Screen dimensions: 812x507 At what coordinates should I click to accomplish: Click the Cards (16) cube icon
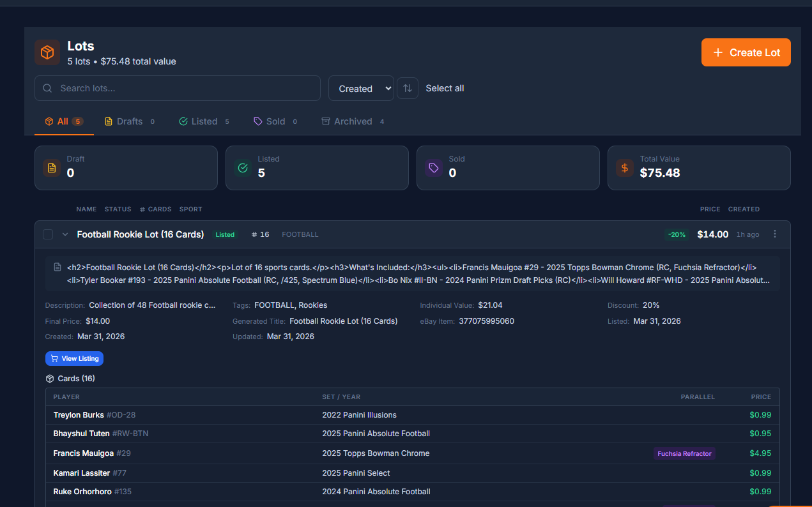pyautogui.click(x=50, y=379)
